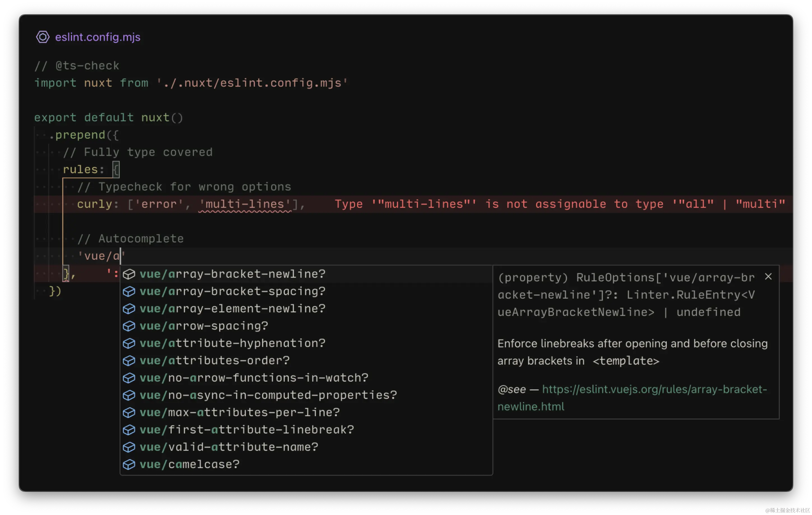The image size is (812, 515).
Task: Click the cube icon next to vue/array-bracket-newline
Action: (x=129, y=274)
